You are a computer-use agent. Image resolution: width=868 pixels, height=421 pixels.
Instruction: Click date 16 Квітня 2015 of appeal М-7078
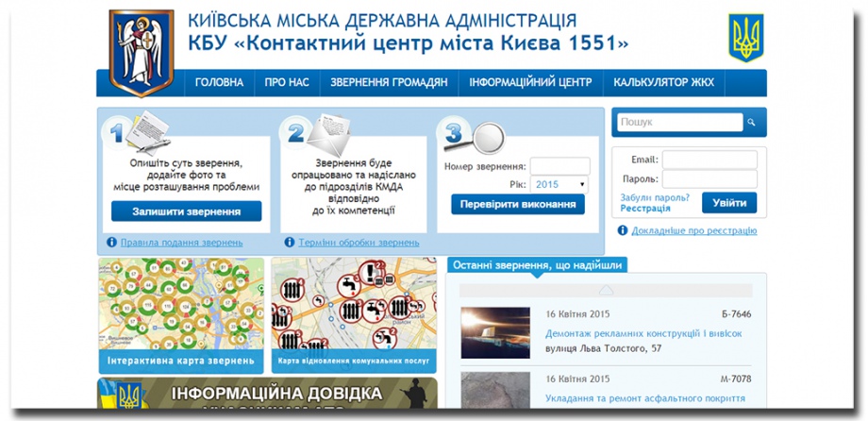tap(577, 379)
